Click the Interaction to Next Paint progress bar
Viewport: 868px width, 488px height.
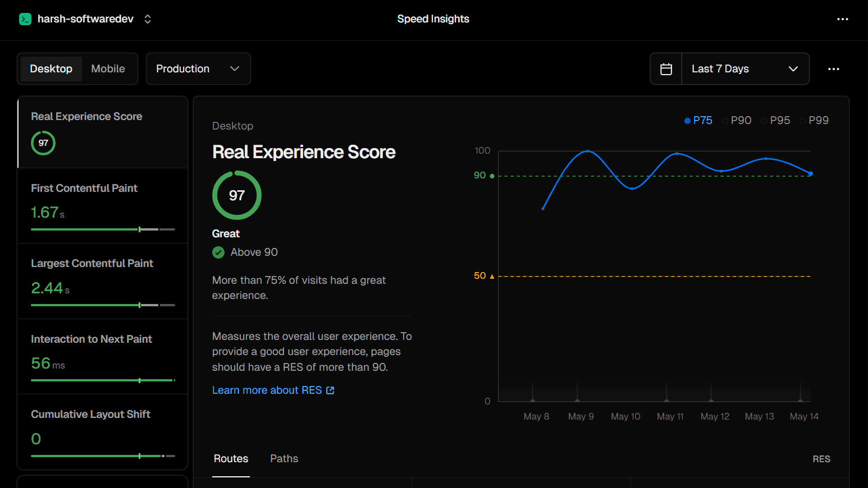click(103, 380)
